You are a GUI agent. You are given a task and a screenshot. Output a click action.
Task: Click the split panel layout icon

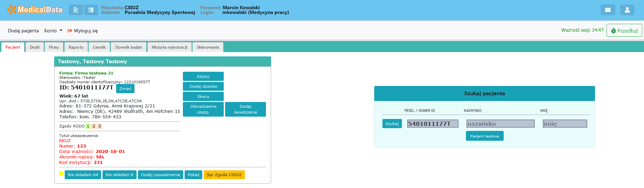[x=91, y=10]
